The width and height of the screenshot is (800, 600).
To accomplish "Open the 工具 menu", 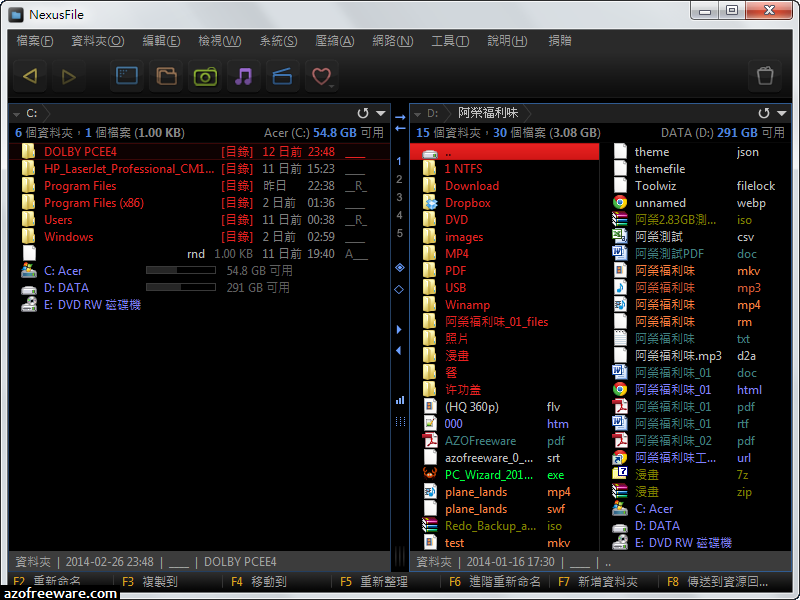I will (450, 41).
